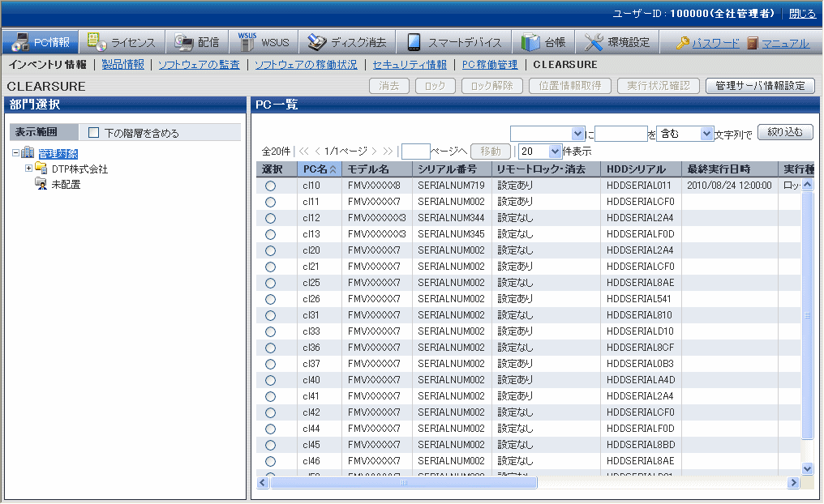Viewport: 824px width, 504px height.
Task: Click the 台帳 ledger book icon
Action: (530, 42)
